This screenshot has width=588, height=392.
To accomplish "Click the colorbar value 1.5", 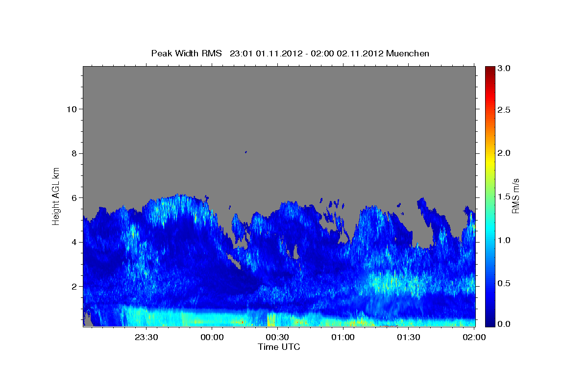I will (505, 196).
